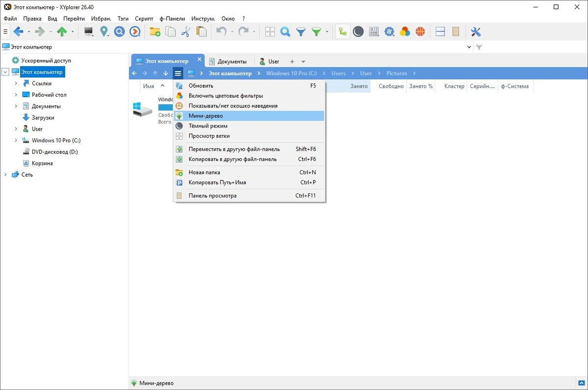The height and width of the screenshot is (390, 588).
Task: Open the Find Files magnifier icon
Action: [285, 32]
